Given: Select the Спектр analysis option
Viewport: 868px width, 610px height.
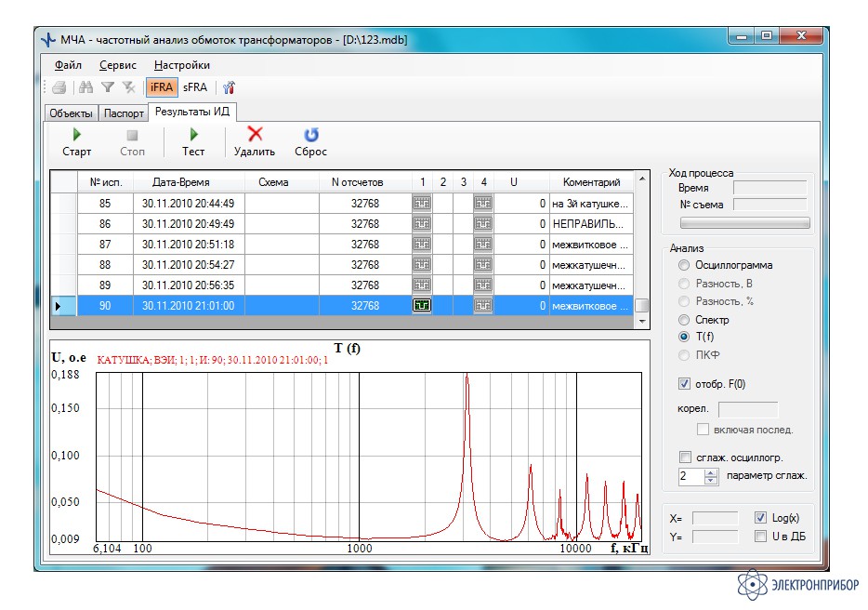Looking at the screenshot, I should tap(684, 320).
